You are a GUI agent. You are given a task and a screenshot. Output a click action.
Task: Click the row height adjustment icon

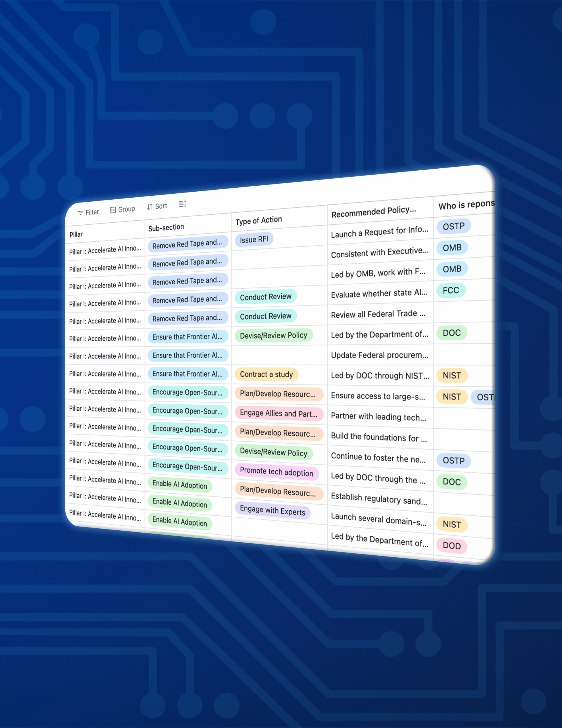click(182, 204)
